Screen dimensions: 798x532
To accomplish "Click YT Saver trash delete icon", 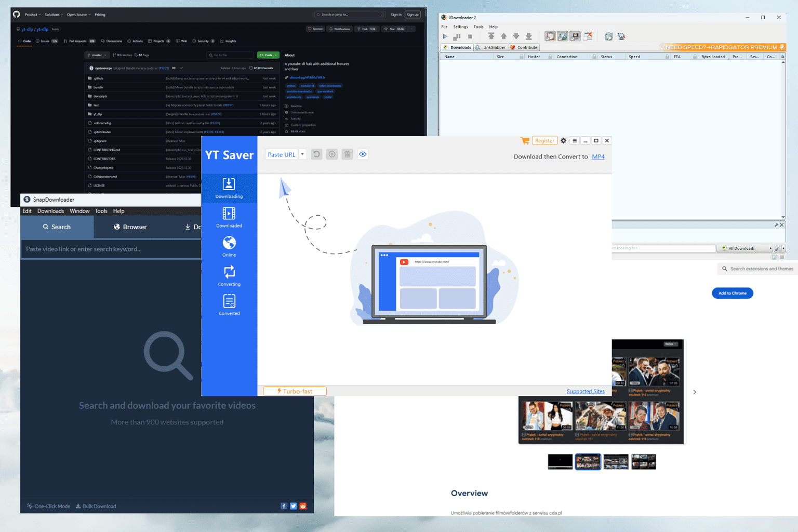I will 348,154.
